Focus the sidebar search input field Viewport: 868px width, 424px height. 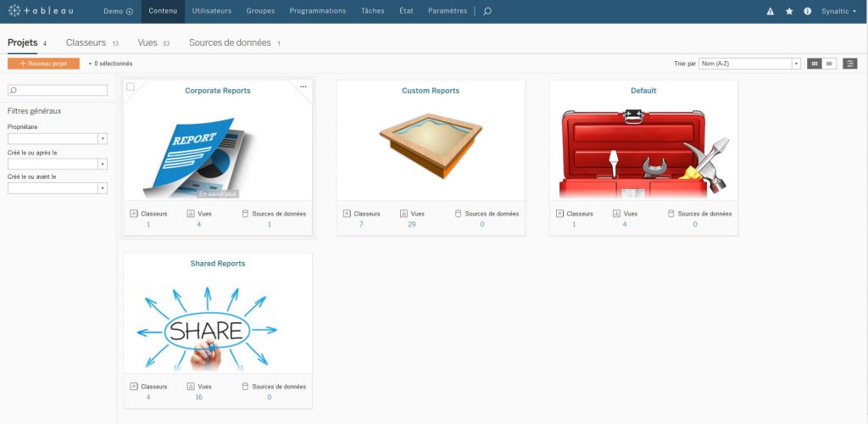pos(58,90)
